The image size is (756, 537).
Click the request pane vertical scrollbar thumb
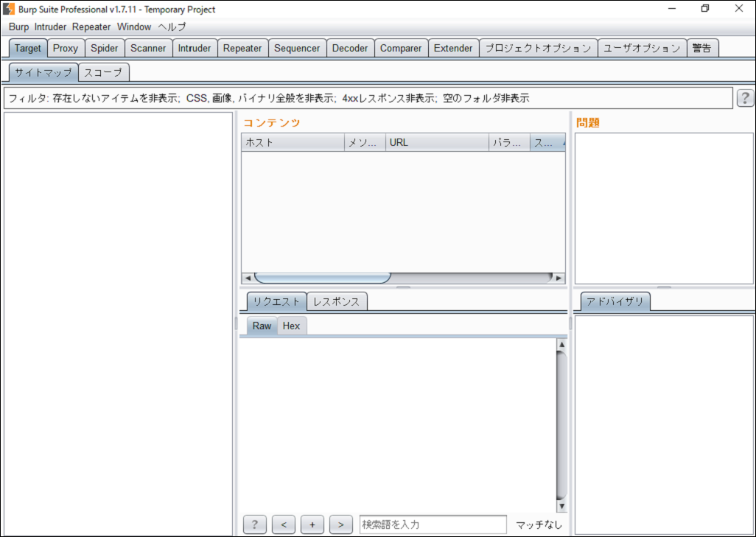pyautogui.click(x=561, y=426)
